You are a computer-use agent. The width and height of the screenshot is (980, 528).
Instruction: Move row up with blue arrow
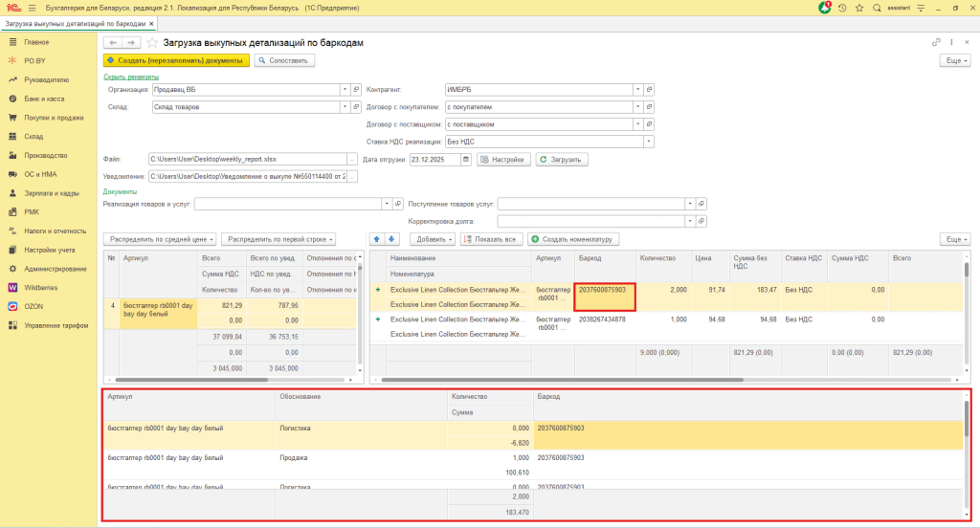point(376,238)
